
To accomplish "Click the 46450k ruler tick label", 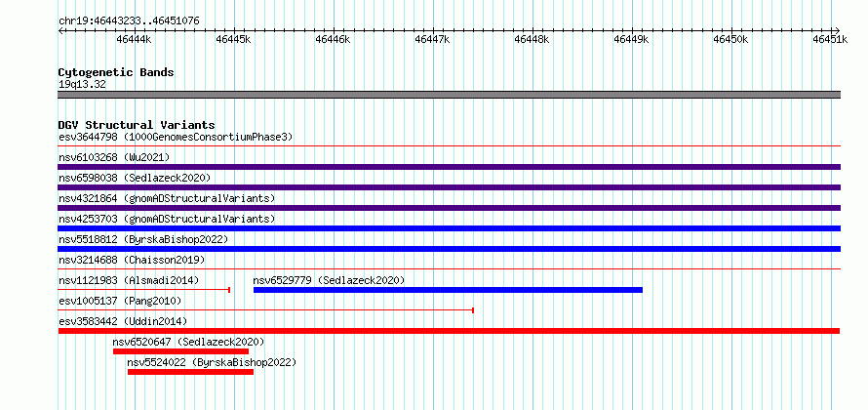I will pos(730,39).
